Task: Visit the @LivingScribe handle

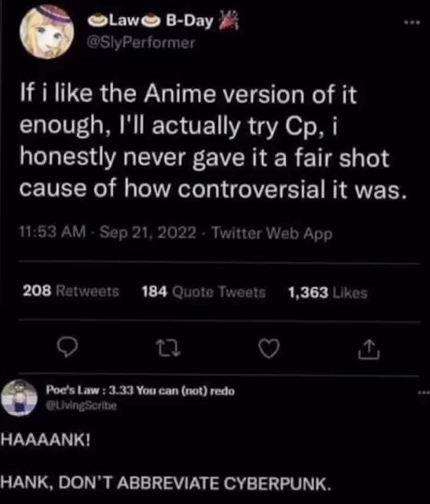Action: point(82,404)
